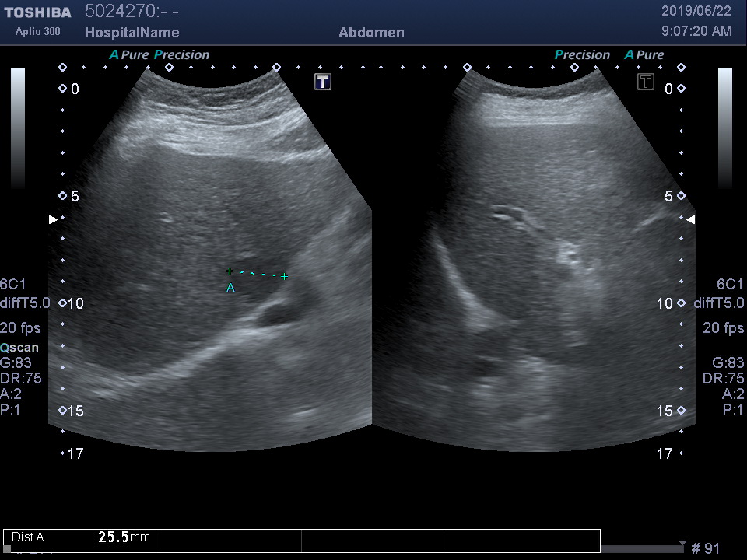Click the HospitalName header text

[132, 33]
